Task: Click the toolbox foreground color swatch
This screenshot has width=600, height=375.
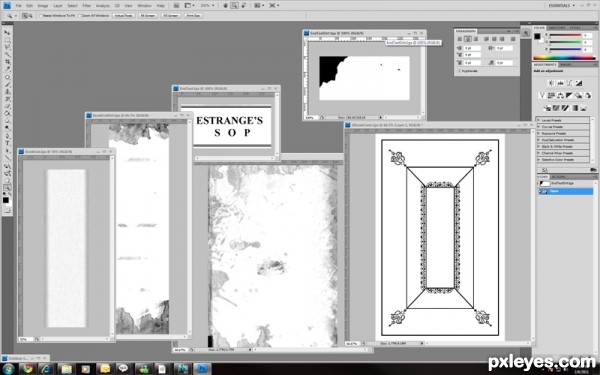Action: click(x=5, y=200)
